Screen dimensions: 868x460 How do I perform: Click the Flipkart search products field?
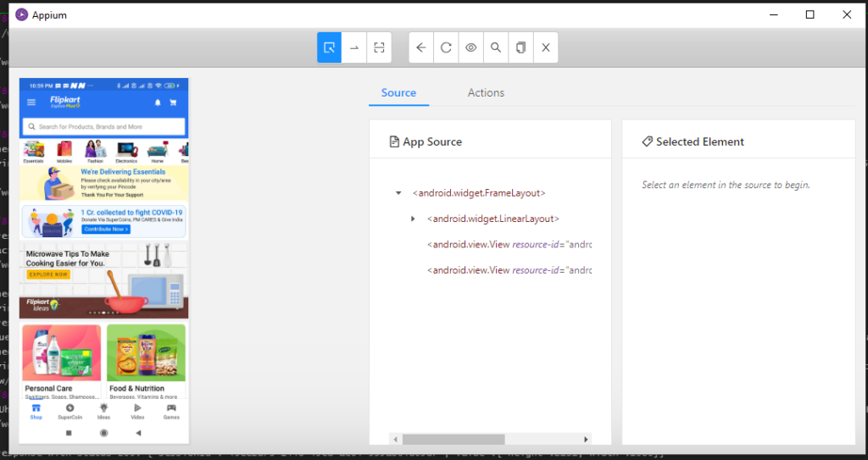click(x=104, y=127)
